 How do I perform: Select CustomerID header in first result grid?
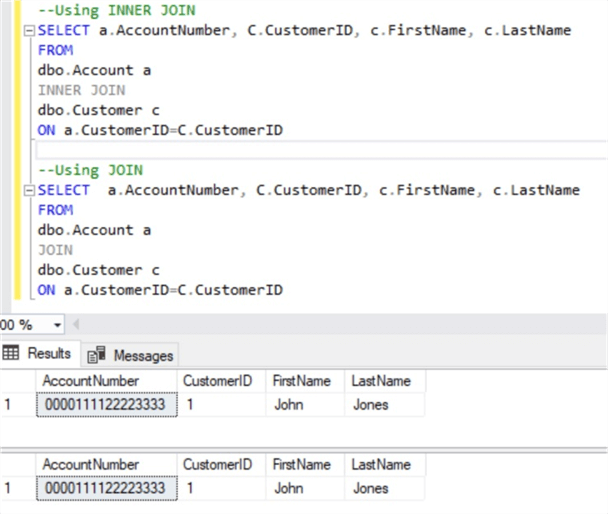coord(221,381)
